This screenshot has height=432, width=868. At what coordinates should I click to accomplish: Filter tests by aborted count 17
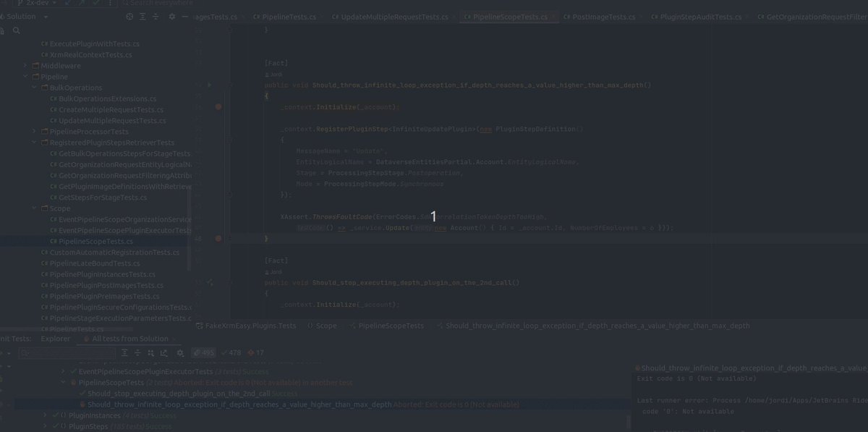pos(256,353)
